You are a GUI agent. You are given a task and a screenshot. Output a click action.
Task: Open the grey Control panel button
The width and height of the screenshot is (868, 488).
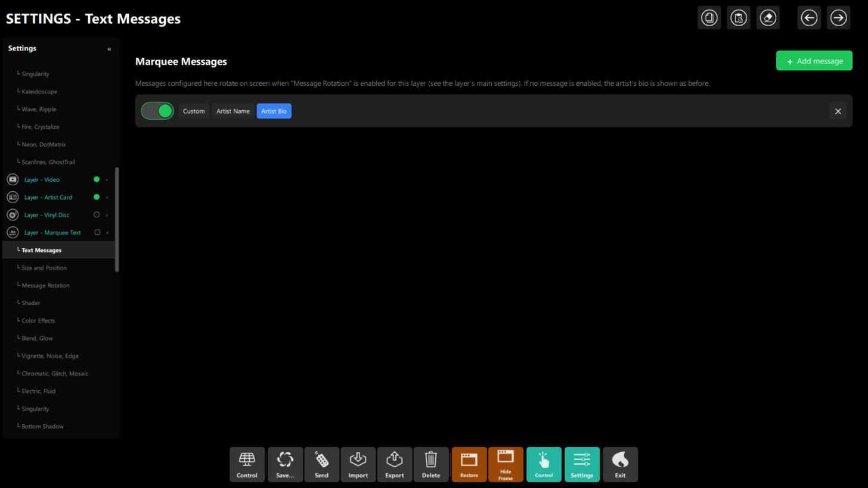247,464
